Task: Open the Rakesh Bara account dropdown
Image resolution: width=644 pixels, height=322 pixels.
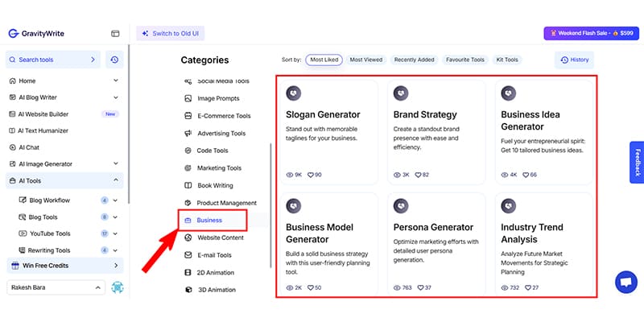Action: point(56,287)
